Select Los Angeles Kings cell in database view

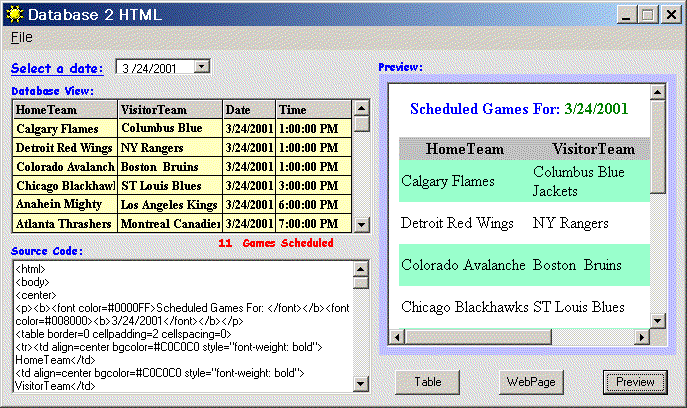[x=170, y=204]
